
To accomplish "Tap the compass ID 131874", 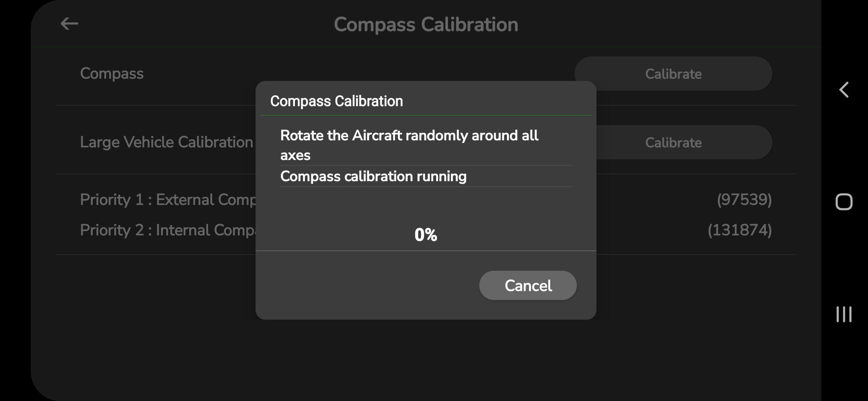I will pos(739,230).
